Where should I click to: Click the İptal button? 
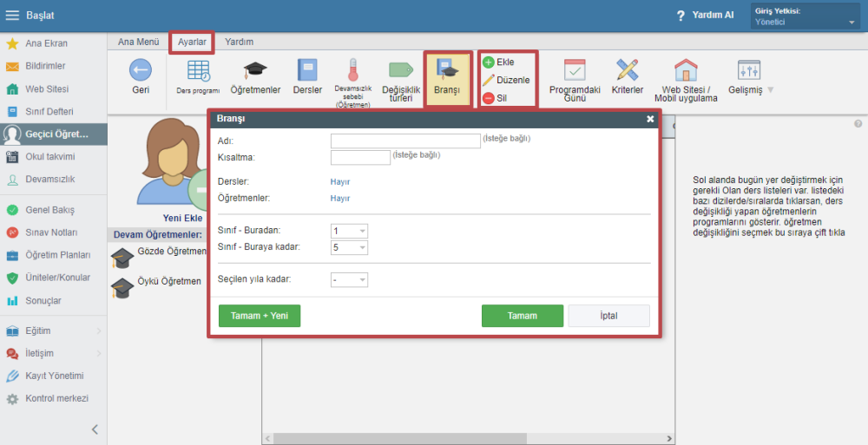(x=609, y=316)
